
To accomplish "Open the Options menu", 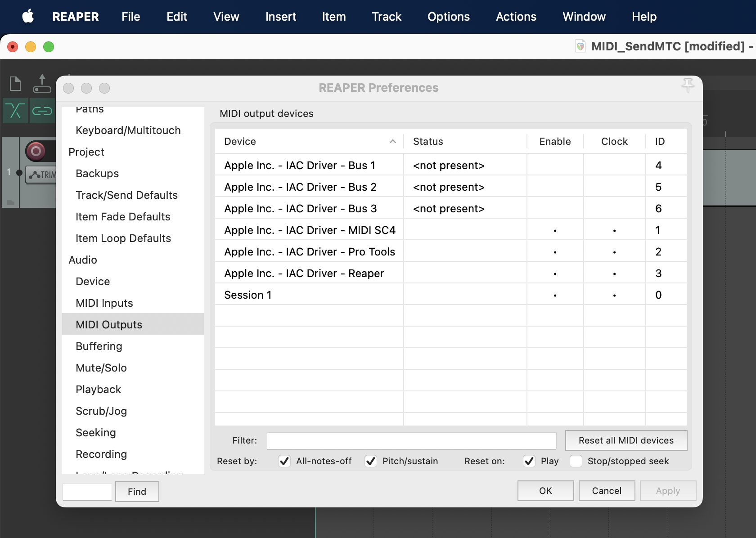I will tap(448, 17).
